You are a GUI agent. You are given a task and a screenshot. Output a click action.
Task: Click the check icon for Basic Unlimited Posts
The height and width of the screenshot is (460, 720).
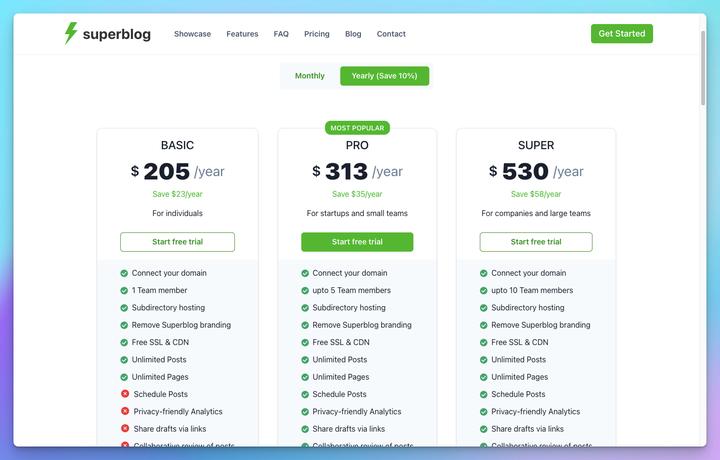click(x=124, y=360)
